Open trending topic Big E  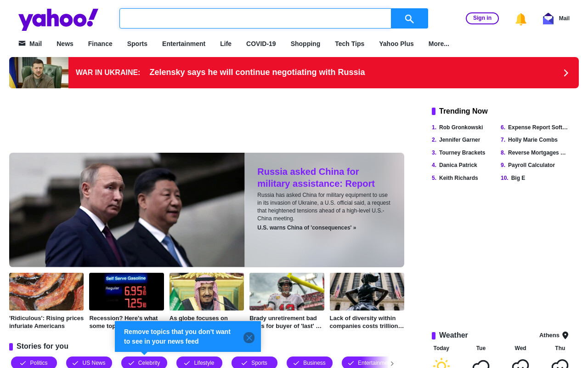(518, 178)
